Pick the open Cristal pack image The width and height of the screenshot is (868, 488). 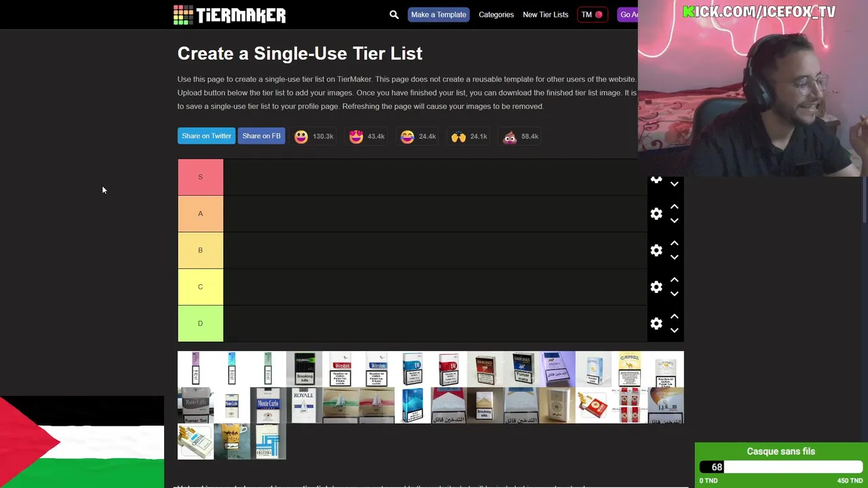(195, 442)
